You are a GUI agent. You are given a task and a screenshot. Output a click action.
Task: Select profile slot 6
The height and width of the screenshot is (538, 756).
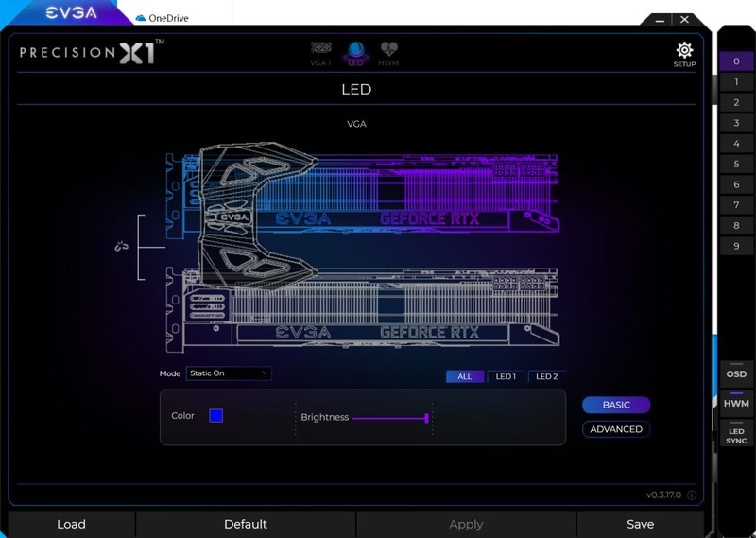pos(736,184)
